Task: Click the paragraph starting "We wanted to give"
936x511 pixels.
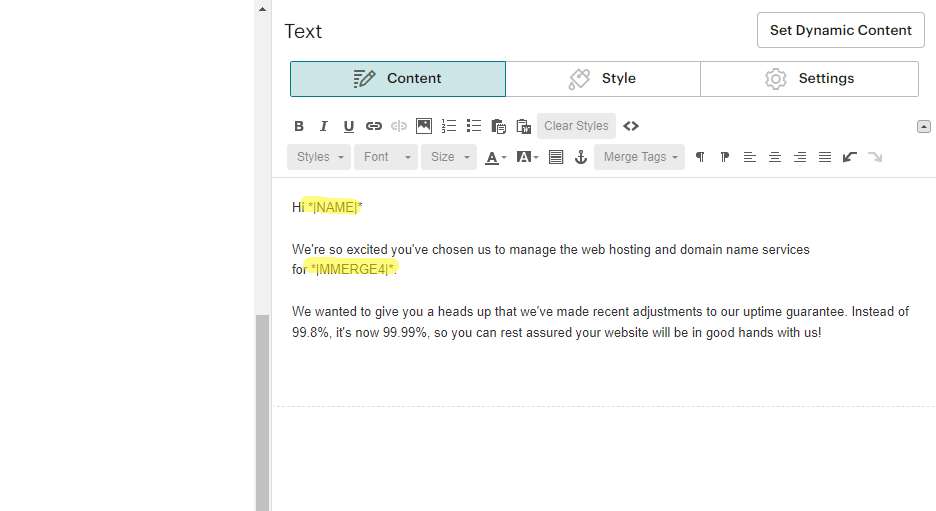Action: pos(600,322)
